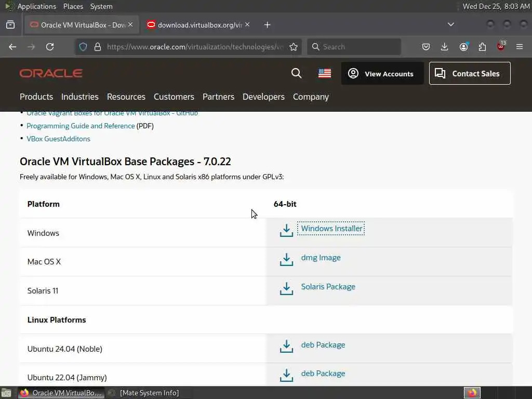Open the Firefox downloads panel
The width and height of the screenshot is (532, 399).
pos(445,47)
